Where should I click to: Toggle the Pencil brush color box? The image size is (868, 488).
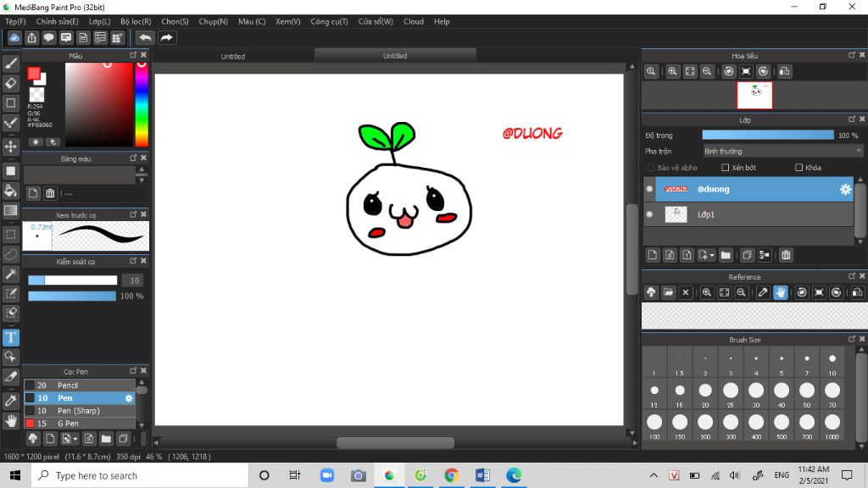[x=30, y=385]
